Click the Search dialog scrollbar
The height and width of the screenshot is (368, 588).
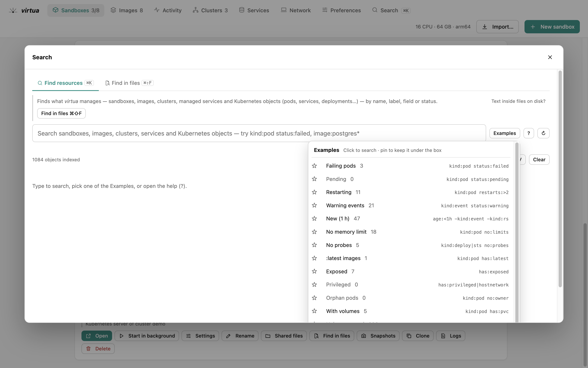click(x=560, y=179)
